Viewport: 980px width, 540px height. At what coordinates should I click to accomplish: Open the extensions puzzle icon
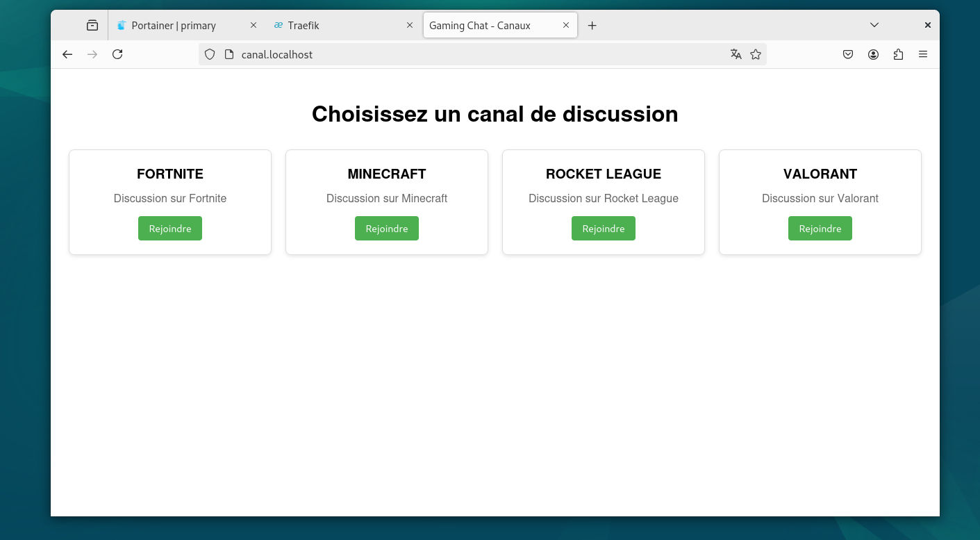[898, 54]
